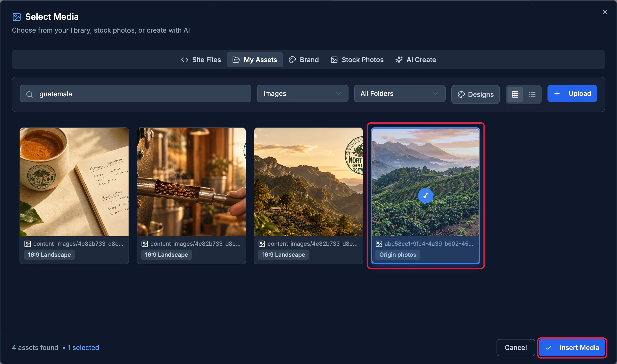Select the sunset mountain landscape thumbnail
617x364 pixels.
click(x=308, y=182)
